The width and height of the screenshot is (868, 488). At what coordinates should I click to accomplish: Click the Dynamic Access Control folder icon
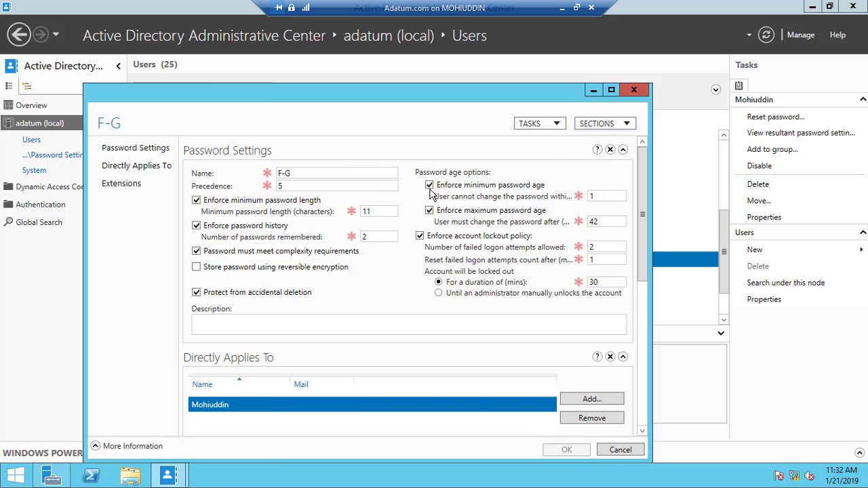8,186
